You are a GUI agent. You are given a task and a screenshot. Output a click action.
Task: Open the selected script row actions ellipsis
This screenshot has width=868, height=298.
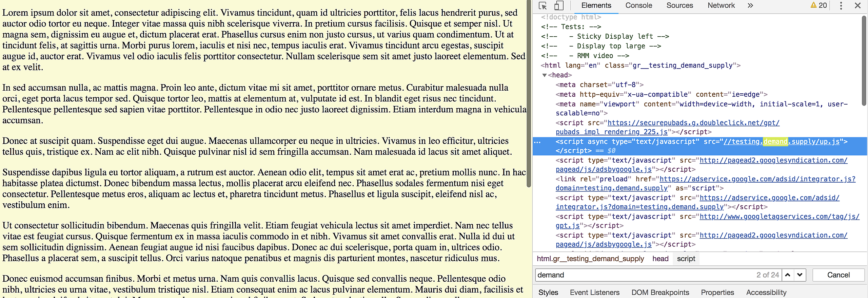tap(537, 142)
